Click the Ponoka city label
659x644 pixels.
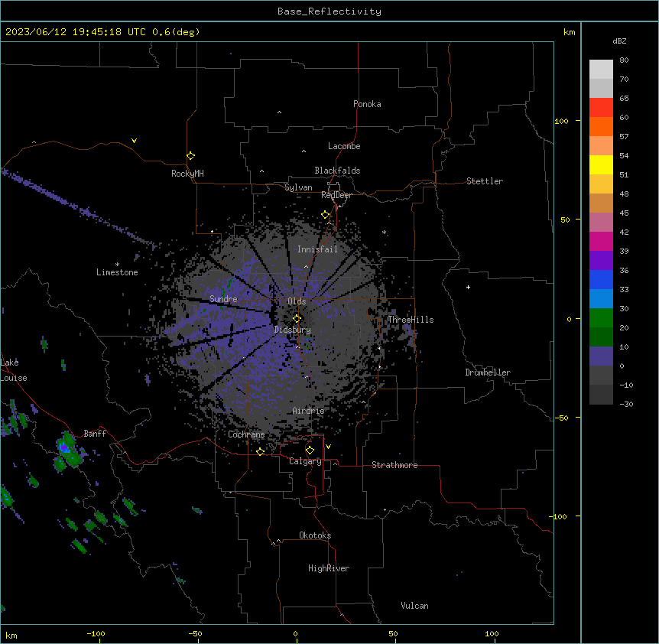(367, 104)
